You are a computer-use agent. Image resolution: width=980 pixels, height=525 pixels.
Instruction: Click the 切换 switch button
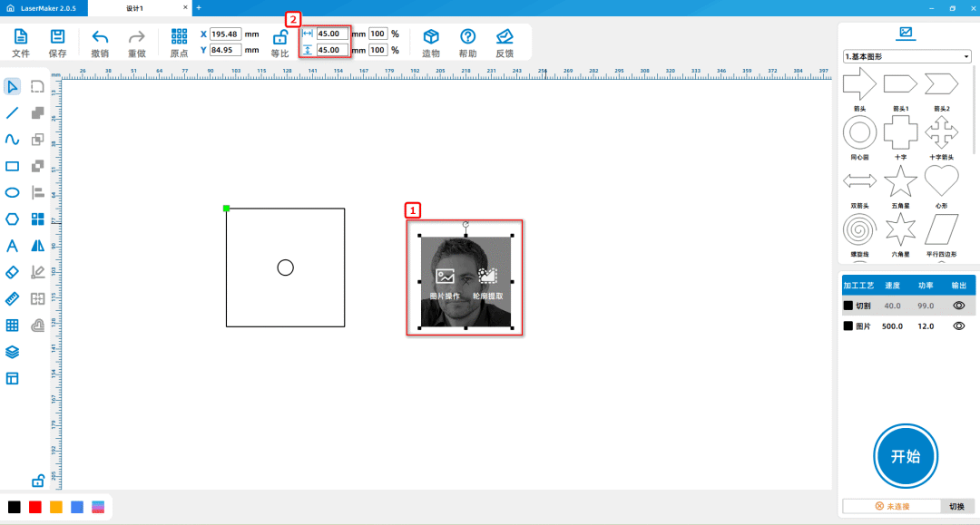[x=956, y=506]
